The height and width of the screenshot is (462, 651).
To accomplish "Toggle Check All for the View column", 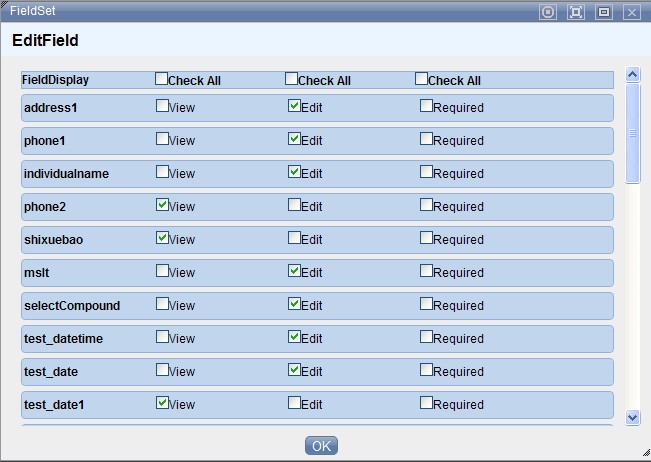I will click(162, 79).
